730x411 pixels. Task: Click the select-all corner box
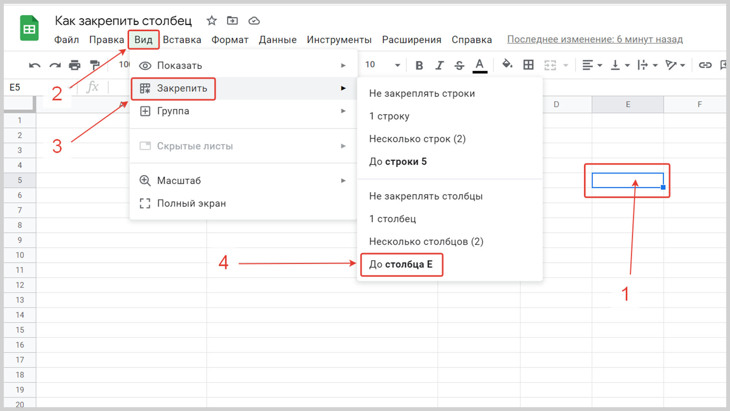click(x=20, y=104)
